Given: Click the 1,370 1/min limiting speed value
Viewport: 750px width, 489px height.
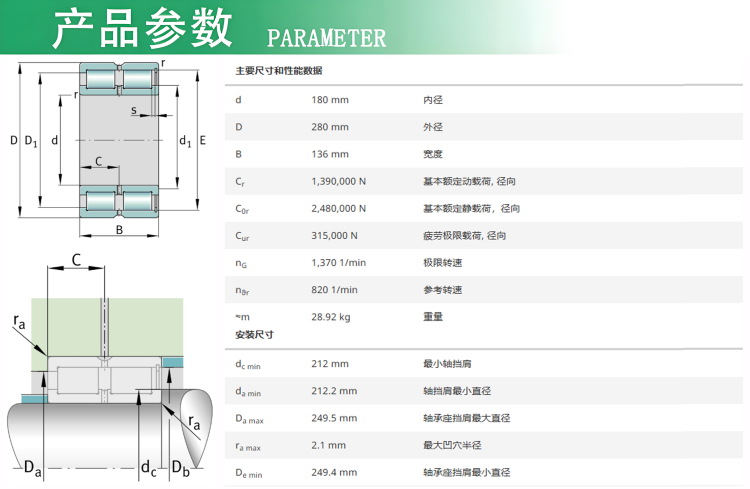Looking at the screenshot, I should [338, 262].
